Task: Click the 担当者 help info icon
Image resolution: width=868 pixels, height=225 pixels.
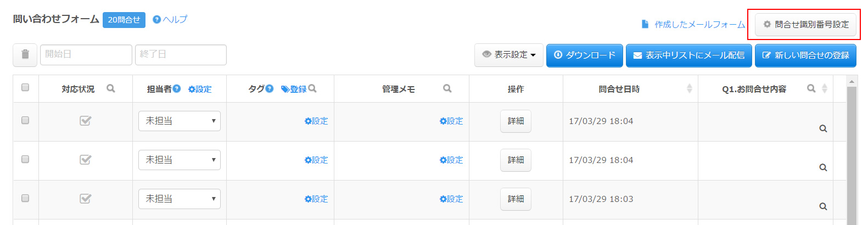Action: pos(177,88)
